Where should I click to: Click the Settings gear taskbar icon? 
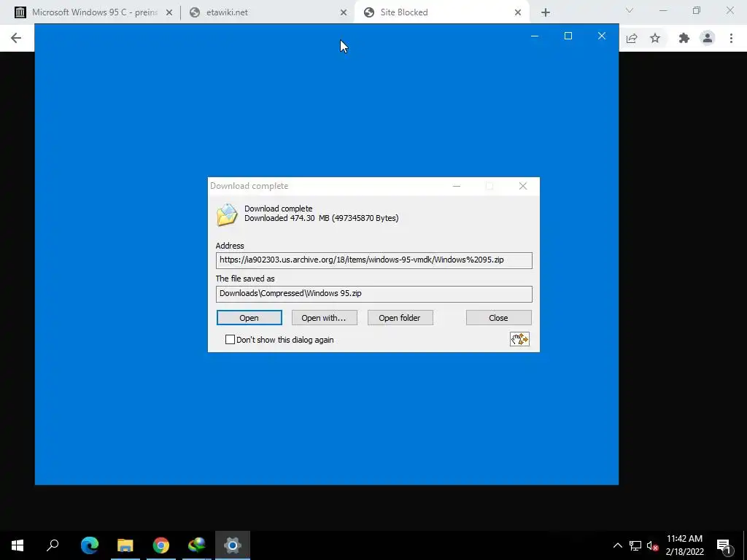tap(233, 545)
